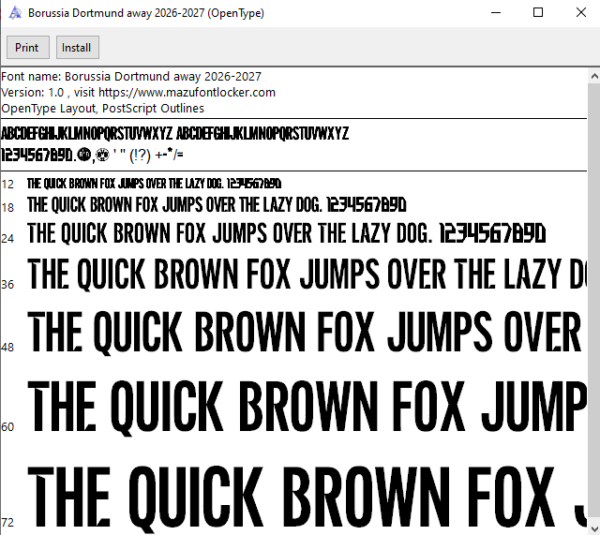Screen dimensions: 600x535
Task: Click the 12-point size label
Action: click(x=8, y=184)
